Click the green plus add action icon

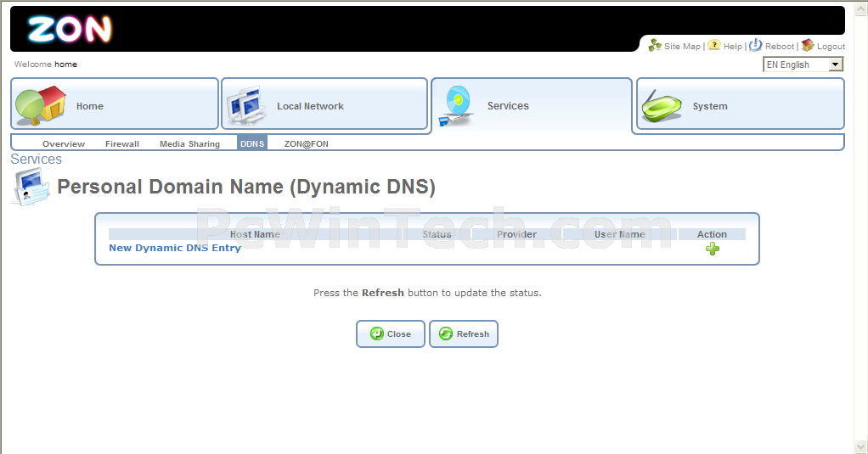713,249
